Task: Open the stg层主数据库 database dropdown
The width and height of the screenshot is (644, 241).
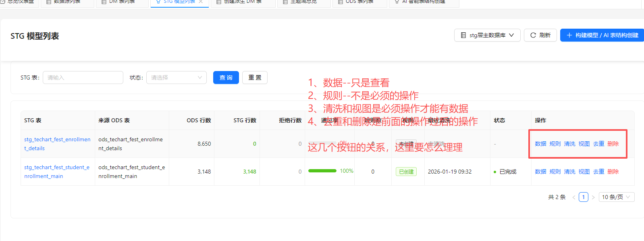Action: (487, 35)
